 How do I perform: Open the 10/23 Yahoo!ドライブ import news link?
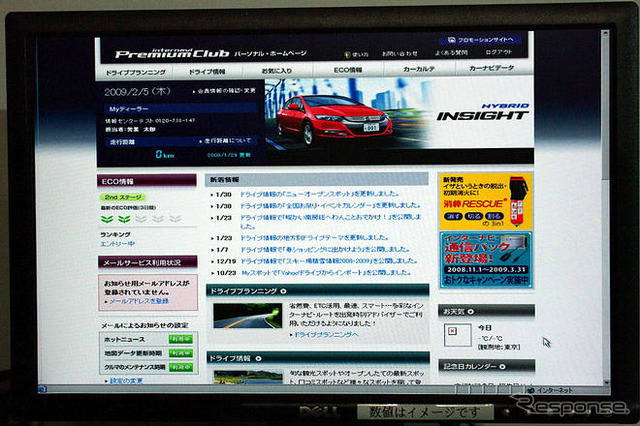(x=326, y=273)
